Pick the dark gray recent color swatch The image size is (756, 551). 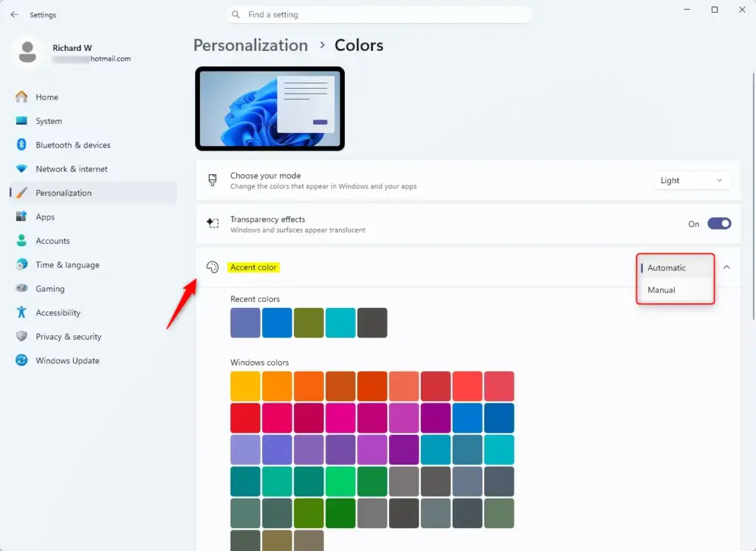(372, 323)
